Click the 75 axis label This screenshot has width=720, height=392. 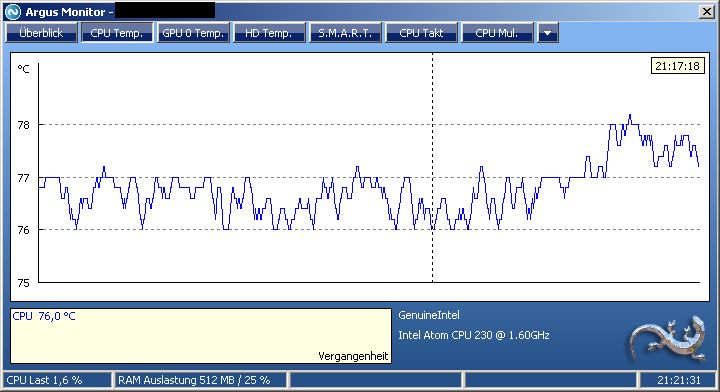(x=23, y=283)
